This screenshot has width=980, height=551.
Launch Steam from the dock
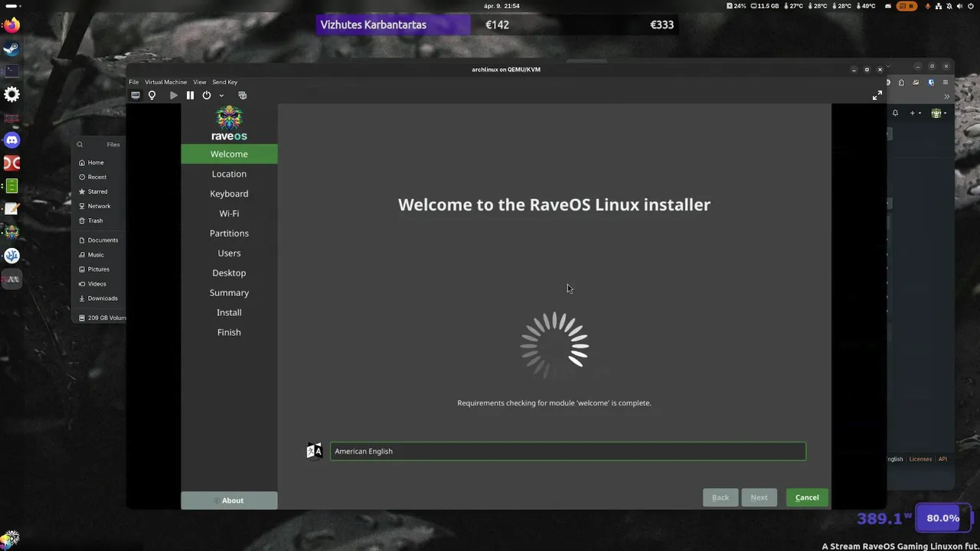pos(11,49)
